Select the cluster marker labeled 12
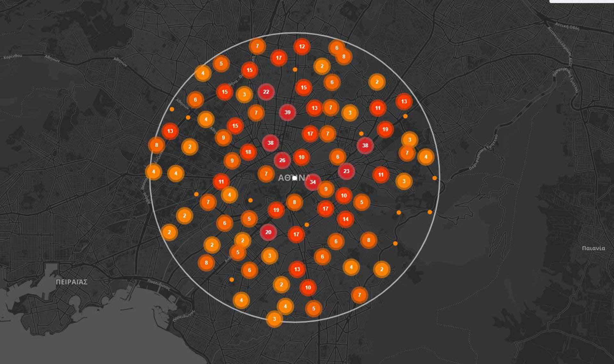The image size is (614, 364). coord(302,46)
